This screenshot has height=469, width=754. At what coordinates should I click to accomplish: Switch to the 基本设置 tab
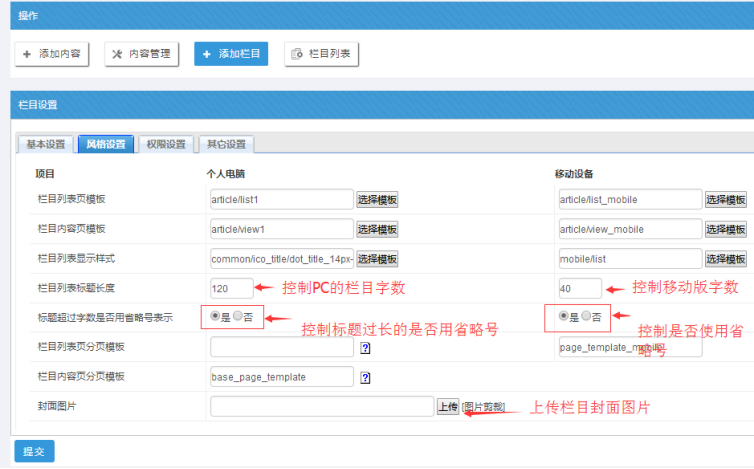(45, 144)
